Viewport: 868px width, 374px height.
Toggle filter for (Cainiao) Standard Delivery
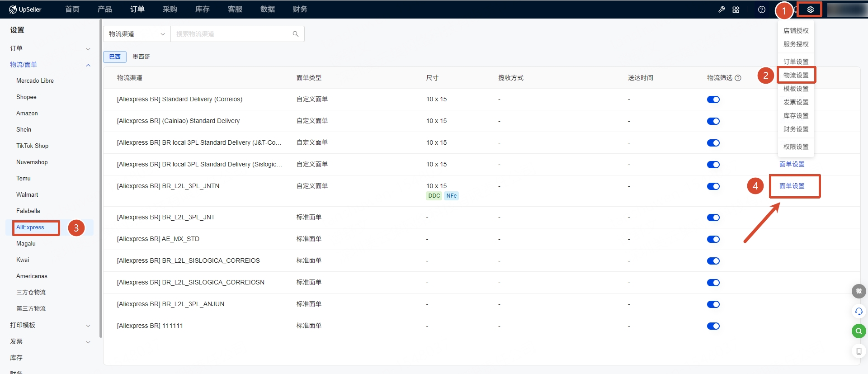pyautogui.click(x=713, y=121)
